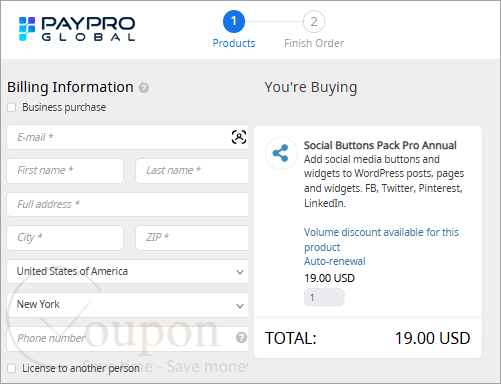Select step 2 Finish Order circle

(x=314, y=21)
